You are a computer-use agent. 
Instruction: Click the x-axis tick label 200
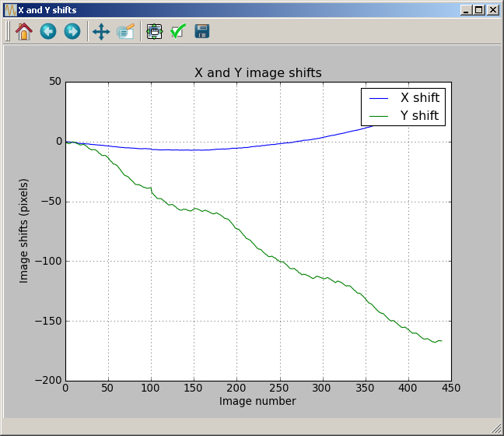pos(236,388)
